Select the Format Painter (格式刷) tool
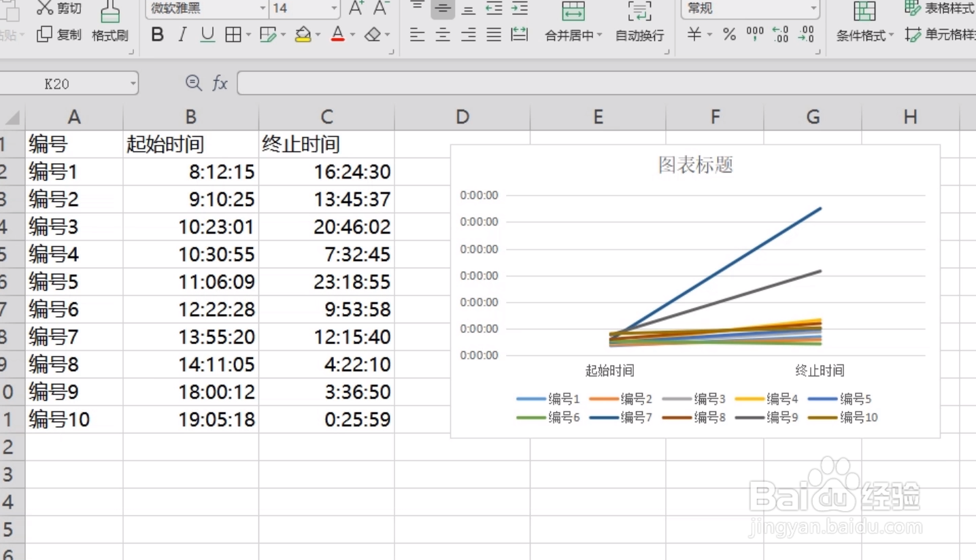This screenshot has height=560, width=976. click(x=110, y=23)
